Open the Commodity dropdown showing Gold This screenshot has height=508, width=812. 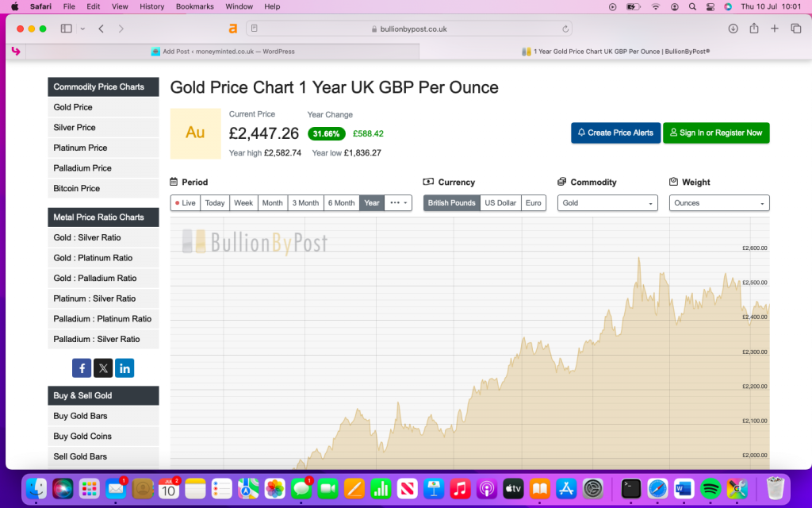[607, 203]
